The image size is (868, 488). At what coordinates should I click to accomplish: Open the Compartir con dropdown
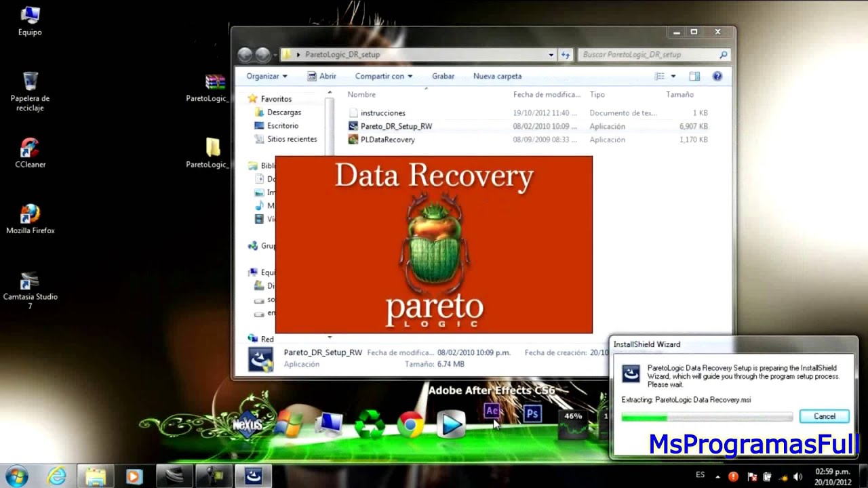tap(384, 77)
